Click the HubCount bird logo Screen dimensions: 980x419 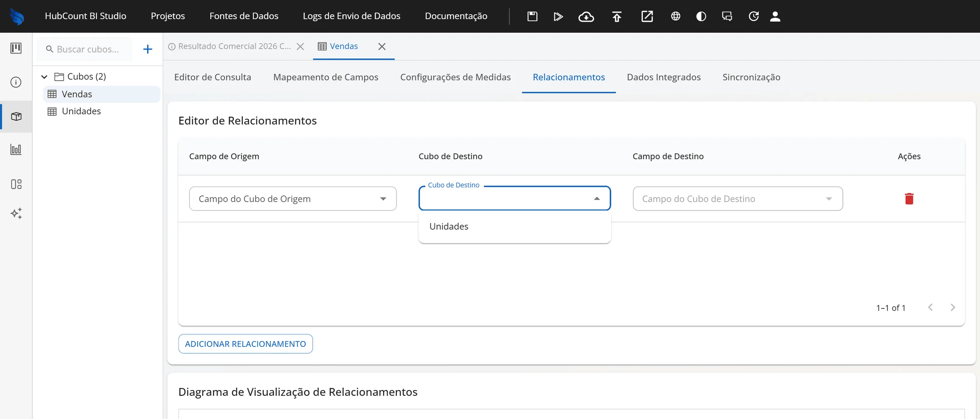(17, 16)
